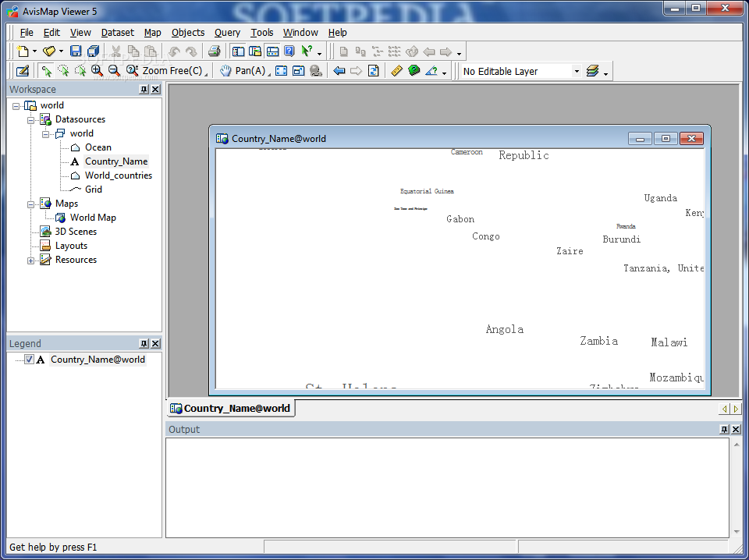Select the Country_Name@world bottom tab

click(x=231, y=408)
